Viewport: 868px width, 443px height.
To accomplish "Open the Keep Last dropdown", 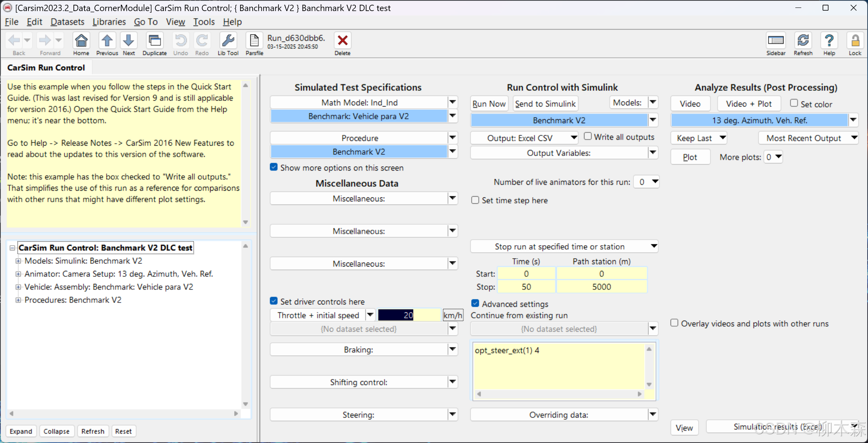I will (x=699, y=138).
